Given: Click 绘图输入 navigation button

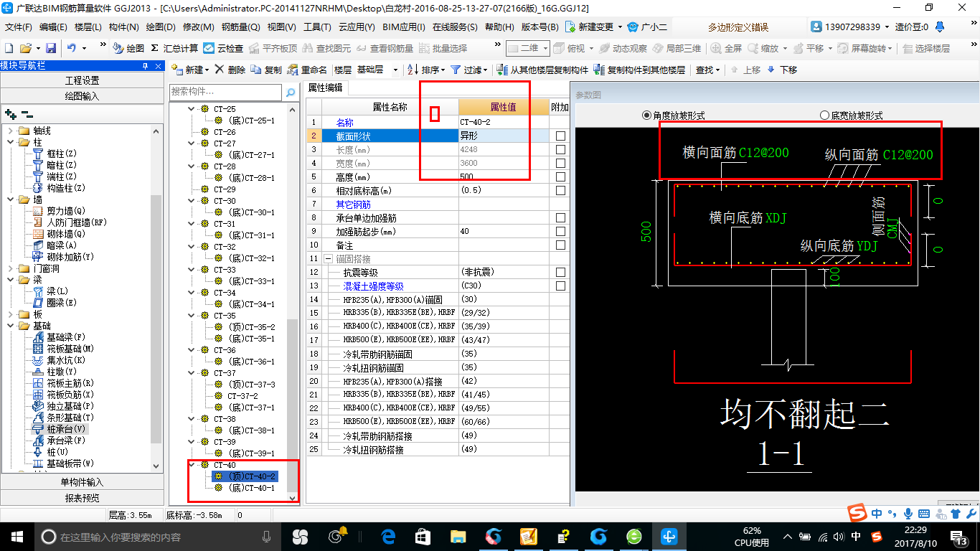Looking at the screenshot, I should click(x=82, y=95).
